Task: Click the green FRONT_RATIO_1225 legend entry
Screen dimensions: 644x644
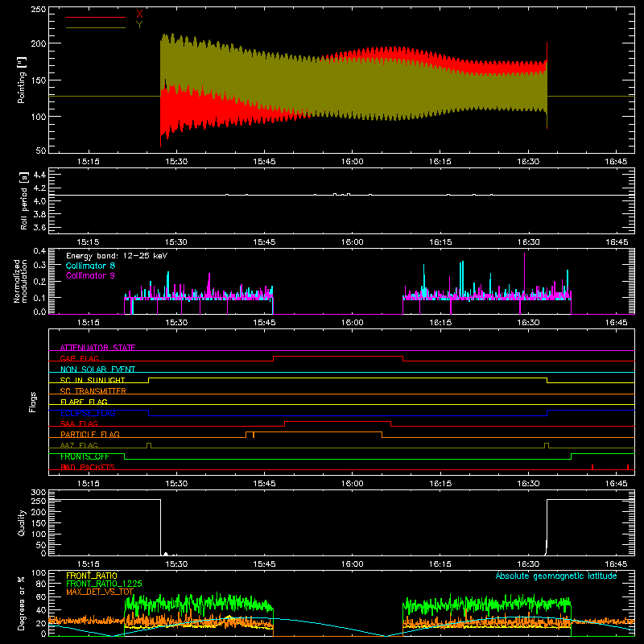Action: tap(104, 584)
